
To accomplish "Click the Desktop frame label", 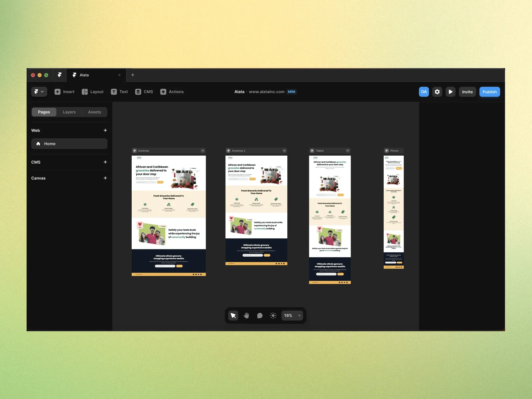I will pyautogui.click(x=144, y=151).
